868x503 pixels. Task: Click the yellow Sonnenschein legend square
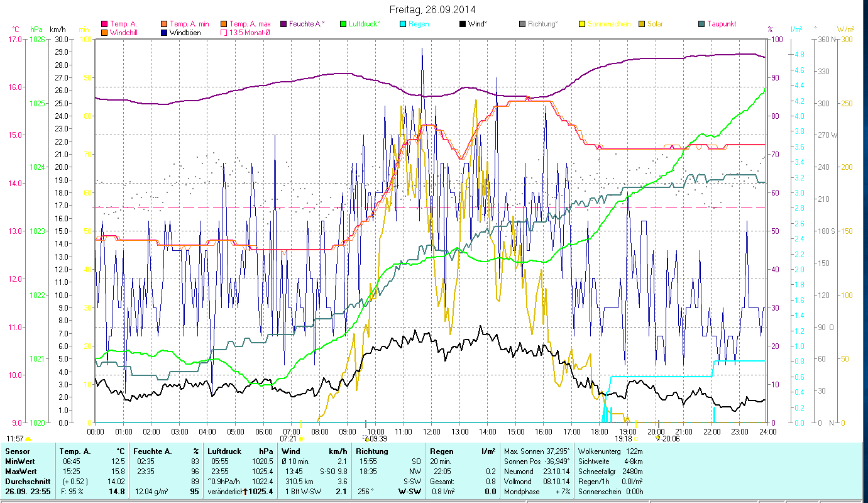(x=581, y=25)
